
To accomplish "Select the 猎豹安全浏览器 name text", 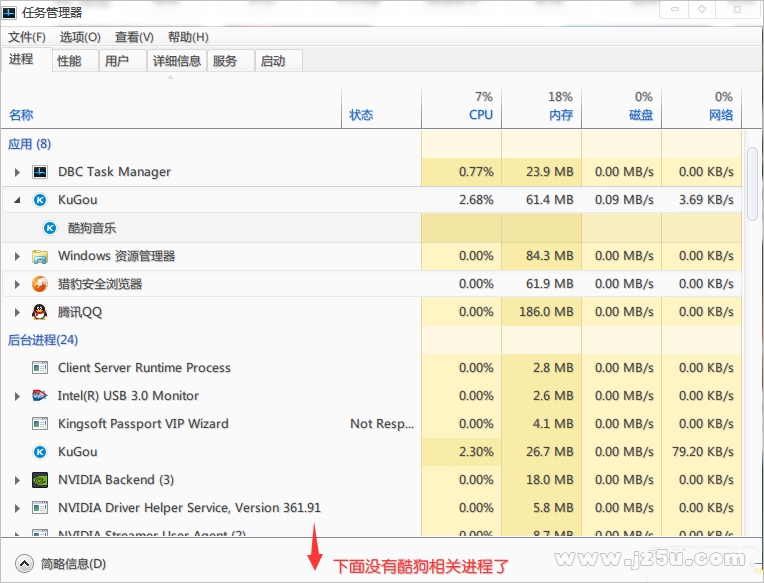I will (100, 284).
